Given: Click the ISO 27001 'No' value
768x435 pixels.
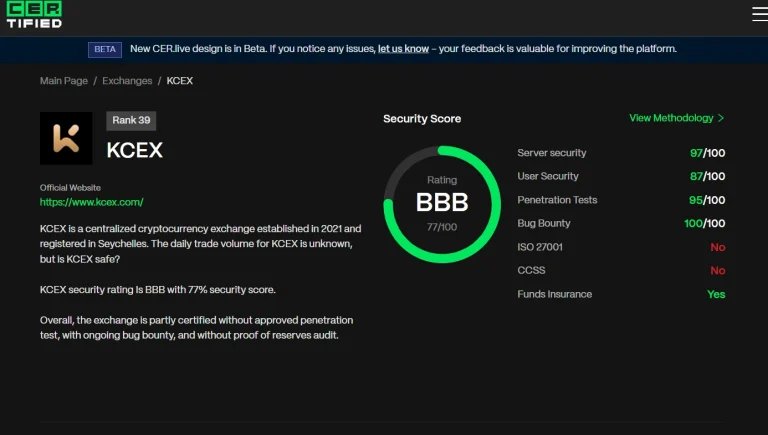Looking at the screenshot, I should pos(718,247).
